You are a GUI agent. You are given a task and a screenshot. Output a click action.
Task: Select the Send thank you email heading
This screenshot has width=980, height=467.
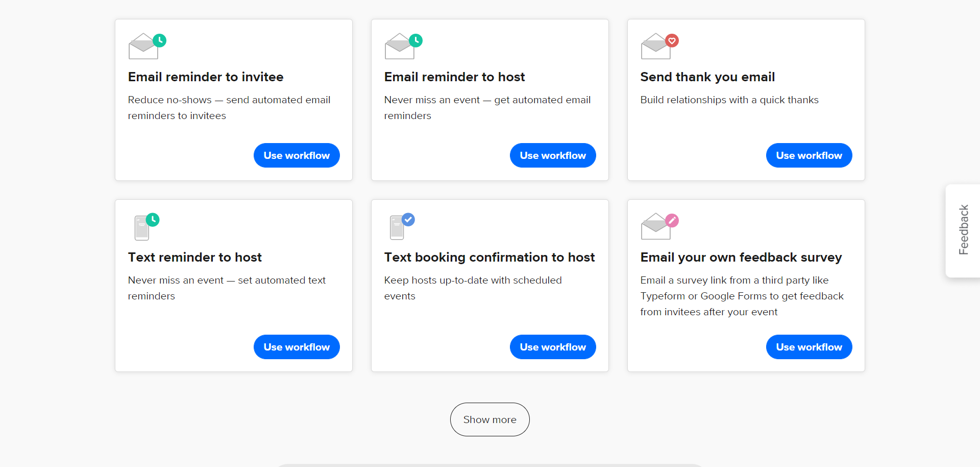[707, 77]
